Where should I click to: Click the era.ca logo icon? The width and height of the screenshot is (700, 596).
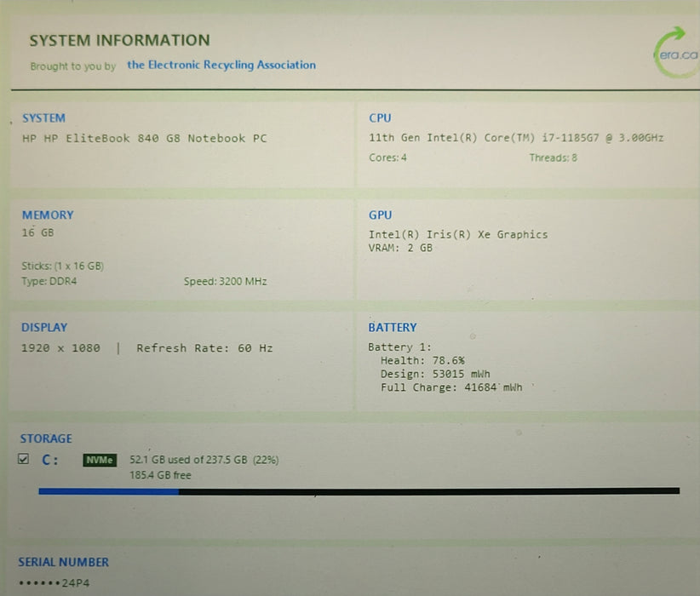pos(676,53)
